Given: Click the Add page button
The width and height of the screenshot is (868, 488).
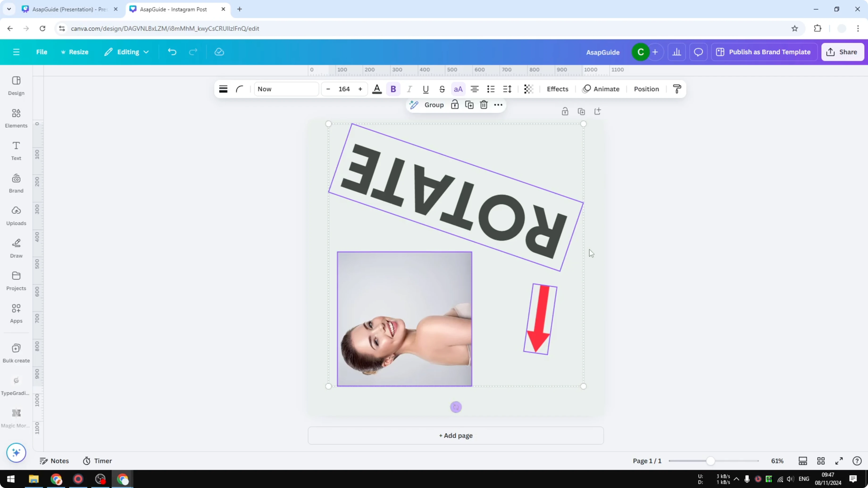Looking at the screenshot, I should 455,435.
